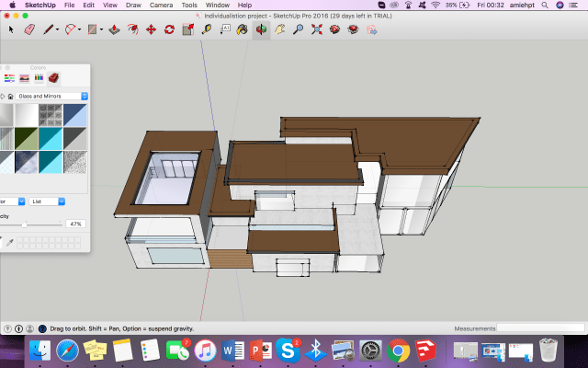Screen dimensions: 588x368
Task: Open the Glass and Mirrors library dropdown
Action: (x=51, y=96)
